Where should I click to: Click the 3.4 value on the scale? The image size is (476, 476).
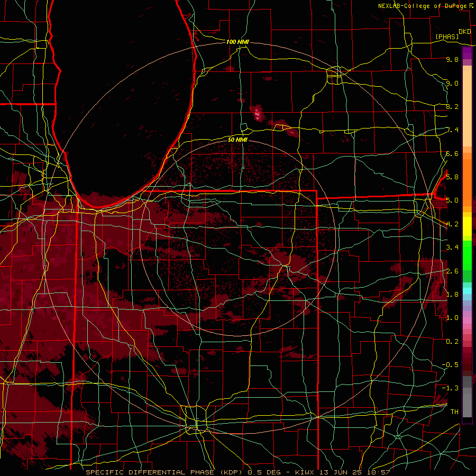click(452, 248)
